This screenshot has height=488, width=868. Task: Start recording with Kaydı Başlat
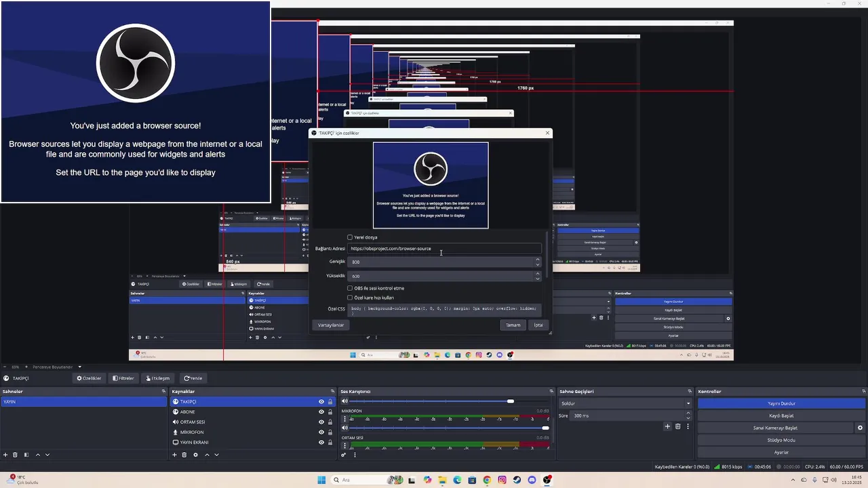781,415
